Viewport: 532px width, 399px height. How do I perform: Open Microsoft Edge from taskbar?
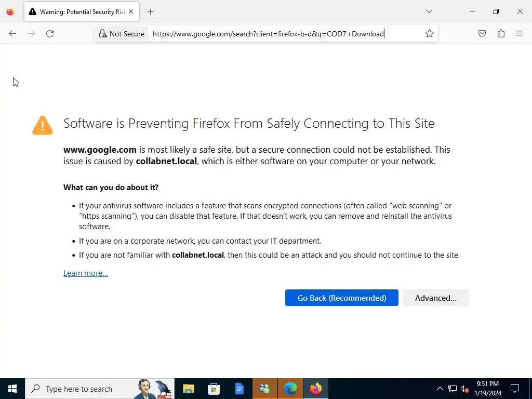click(290, 389)
